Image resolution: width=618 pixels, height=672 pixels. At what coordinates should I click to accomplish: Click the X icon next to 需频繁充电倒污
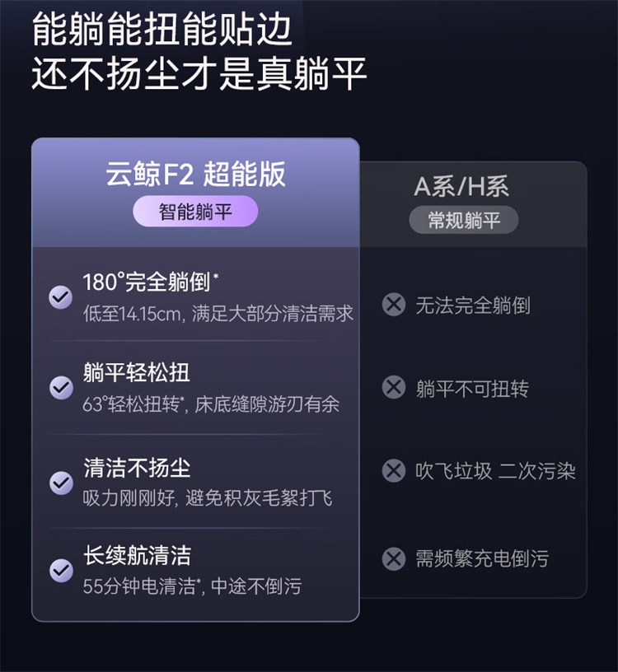point(394,559)
